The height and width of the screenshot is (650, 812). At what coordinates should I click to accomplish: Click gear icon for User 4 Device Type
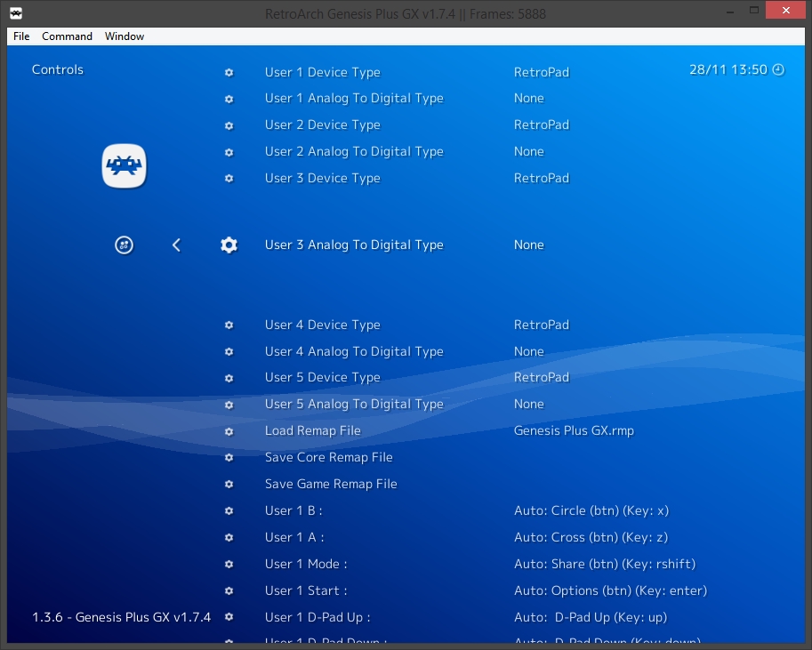(x=229, y=325)
